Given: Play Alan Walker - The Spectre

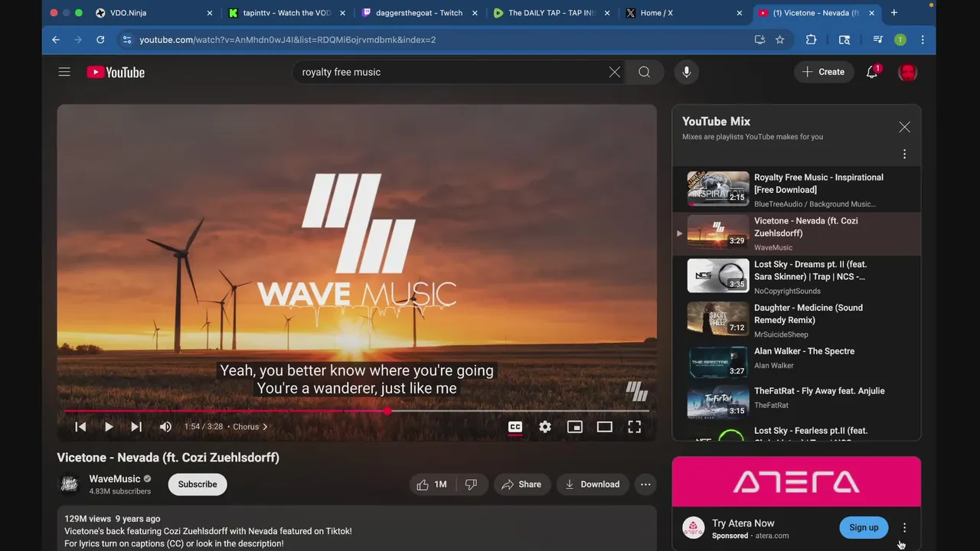Looking at the screenshot, I should pos(796,361).
